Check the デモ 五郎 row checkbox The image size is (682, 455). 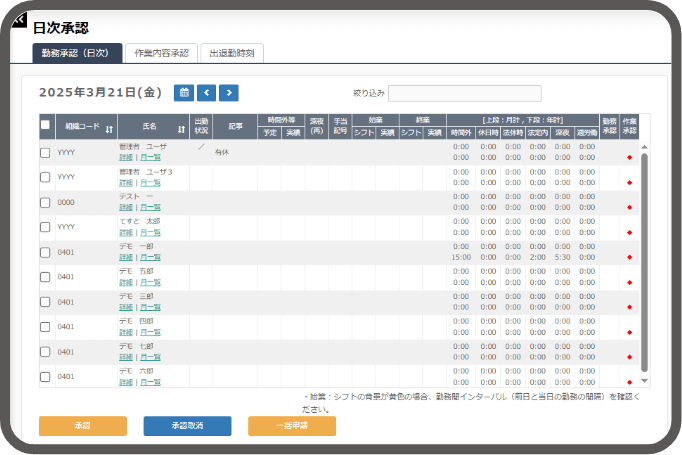pos(45,277)
